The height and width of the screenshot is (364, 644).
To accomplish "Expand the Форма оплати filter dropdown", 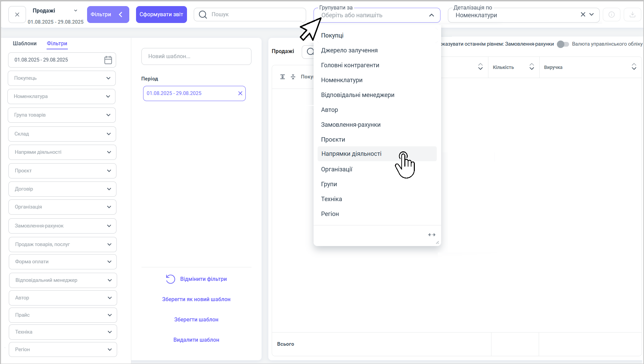I will [109, 262].
